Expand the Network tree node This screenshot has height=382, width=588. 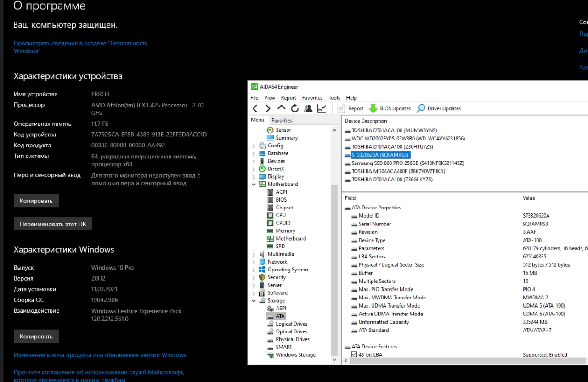coord(254,262)
